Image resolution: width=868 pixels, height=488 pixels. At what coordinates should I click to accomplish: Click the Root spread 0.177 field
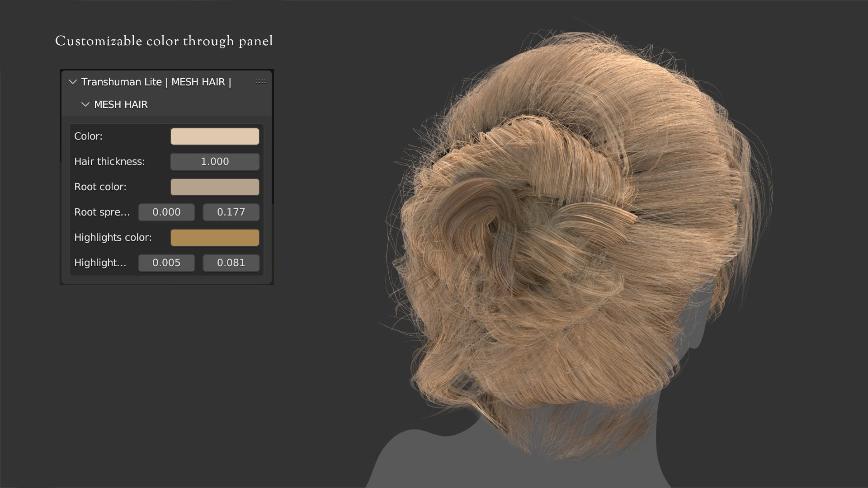pos(231,212)
